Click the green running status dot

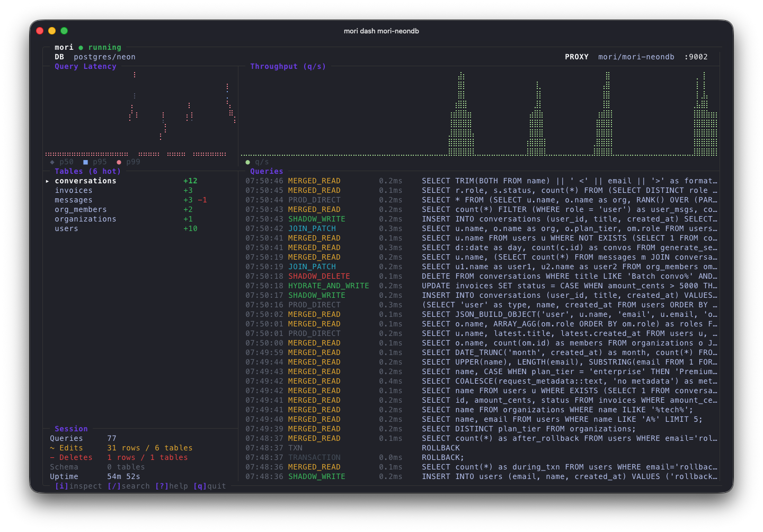pyautogui.click(x=81, y=48)
